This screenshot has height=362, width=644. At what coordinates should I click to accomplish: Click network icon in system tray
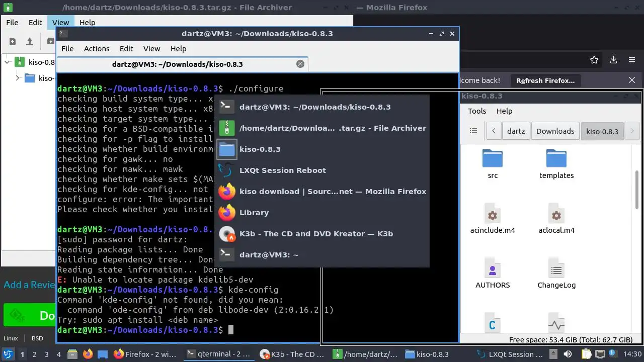click(x=599, y=354)
